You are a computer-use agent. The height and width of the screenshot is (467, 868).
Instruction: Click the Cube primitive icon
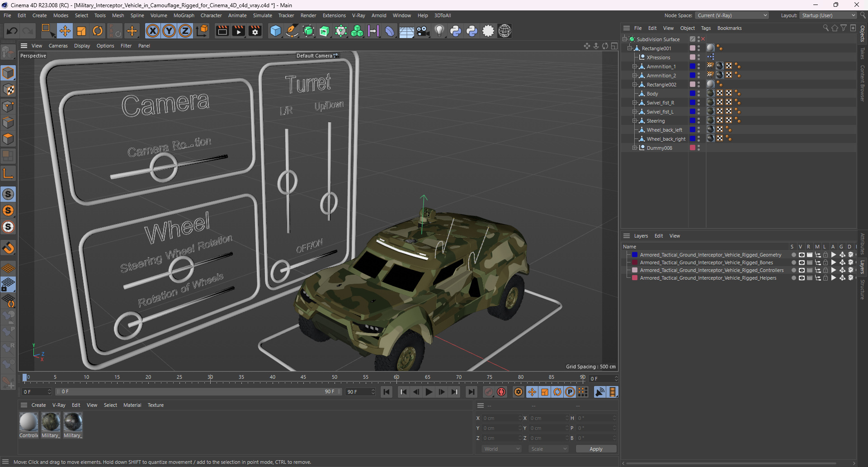tap(275, 31)
